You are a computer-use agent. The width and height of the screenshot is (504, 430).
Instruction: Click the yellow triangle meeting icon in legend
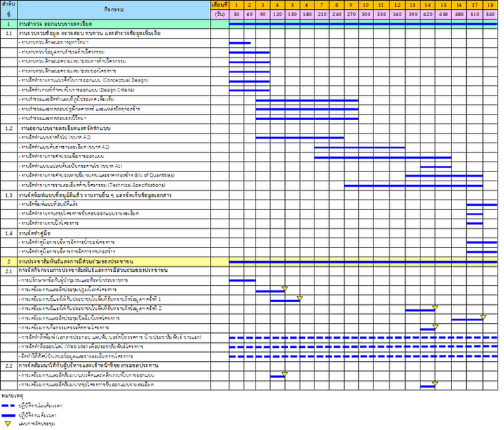click(8, 424)
